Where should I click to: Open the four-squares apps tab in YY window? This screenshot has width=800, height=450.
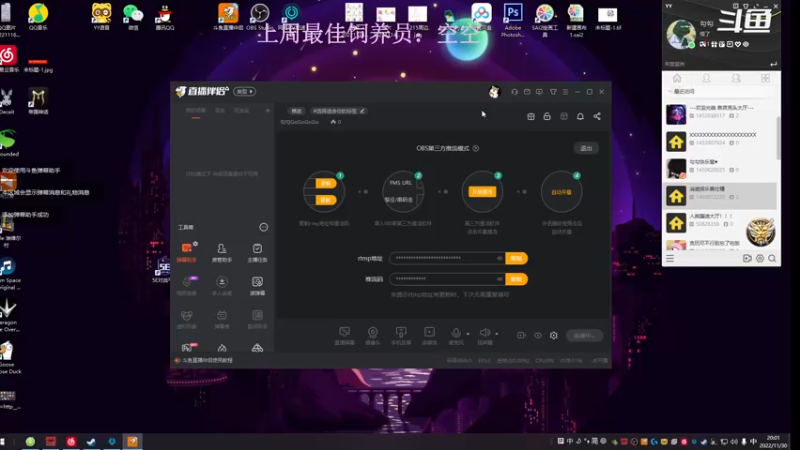[x=765, y=78]
